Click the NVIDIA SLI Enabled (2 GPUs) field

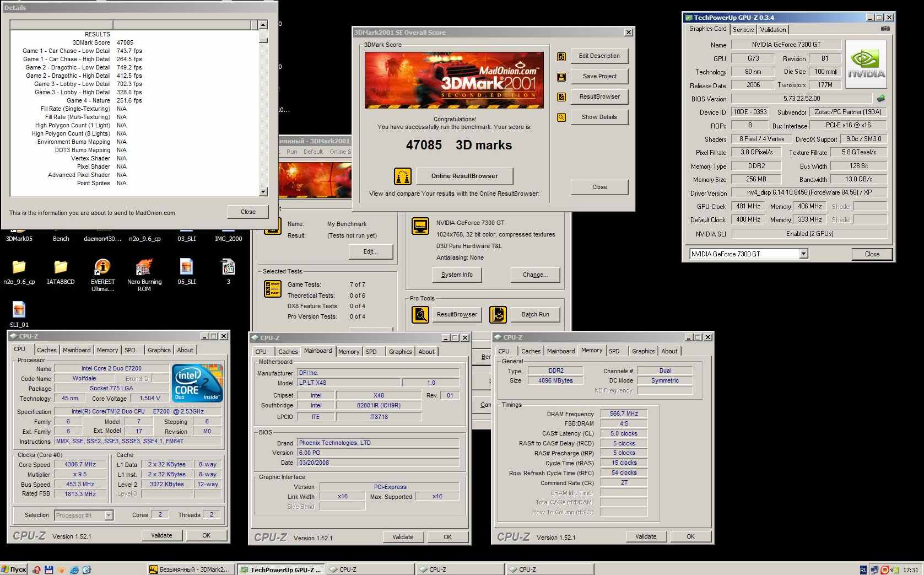click(x=809, y=234)
